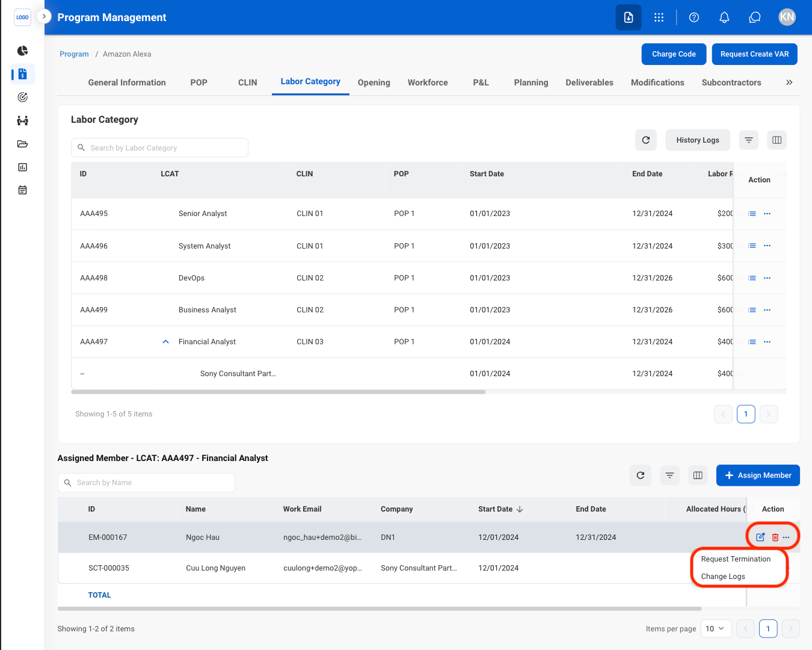Open more actions for Ngoc Hau row
812x650 pixels.
786,537
